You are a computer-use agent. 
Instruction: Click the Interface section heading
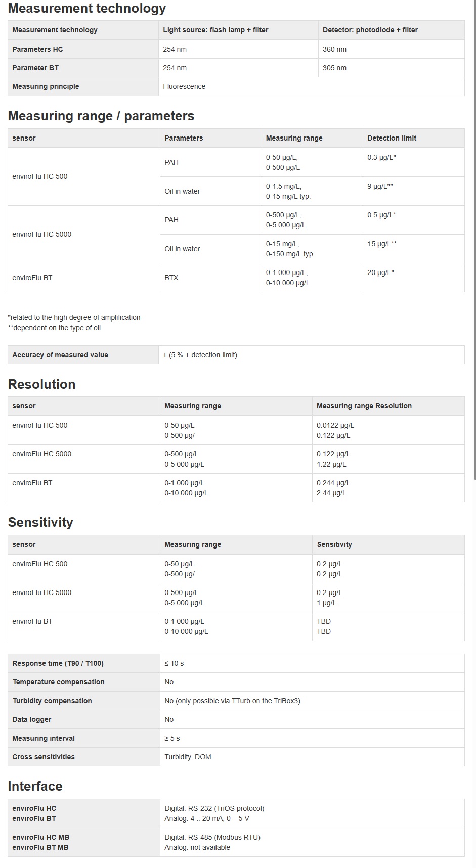[35, 786]
